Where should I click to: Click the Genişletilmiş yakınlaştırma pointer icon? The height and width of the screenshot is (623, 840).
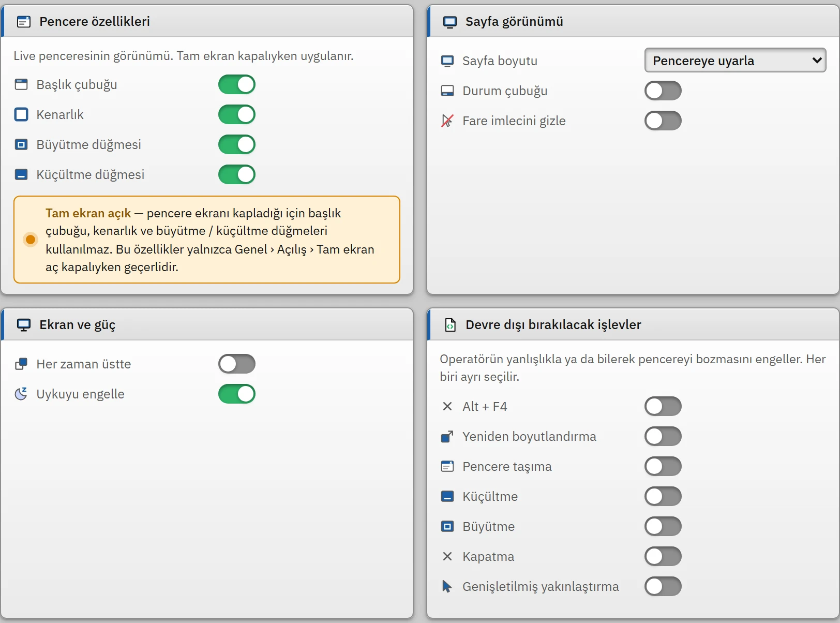pos(447,586)
